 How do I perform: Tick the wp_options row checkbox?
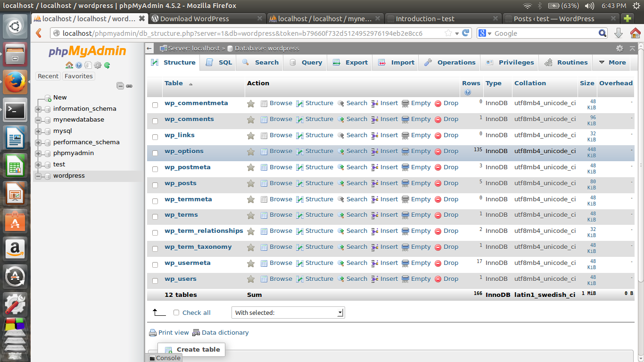[155, 153]
